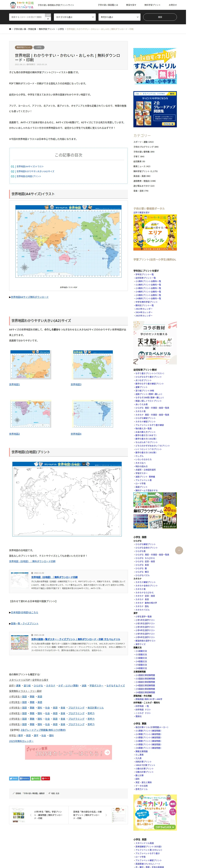Image resolution: width=198 pixels, height=868 pixels.
Task: Open the 世界地図1 thumbnail image
Action: click(x=30, y=365)
